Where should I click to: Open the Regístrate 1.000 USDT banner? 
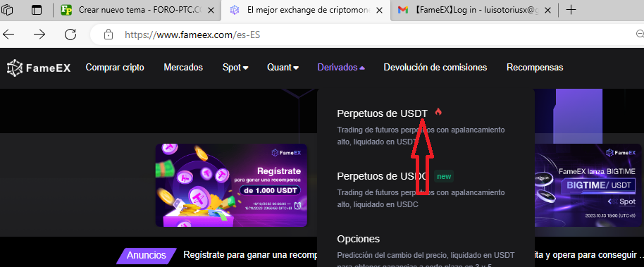tap(231, 185)
